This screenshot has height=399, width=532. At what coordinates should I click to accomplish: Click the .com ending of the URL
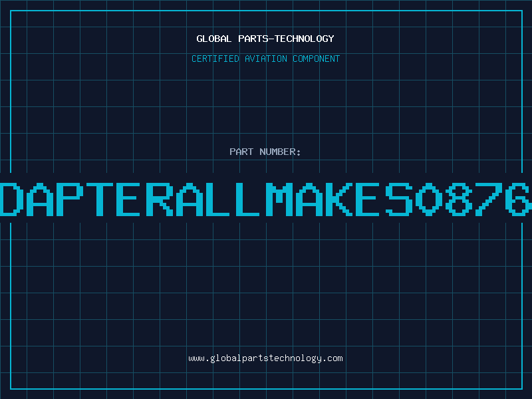(x=332, y=358)
